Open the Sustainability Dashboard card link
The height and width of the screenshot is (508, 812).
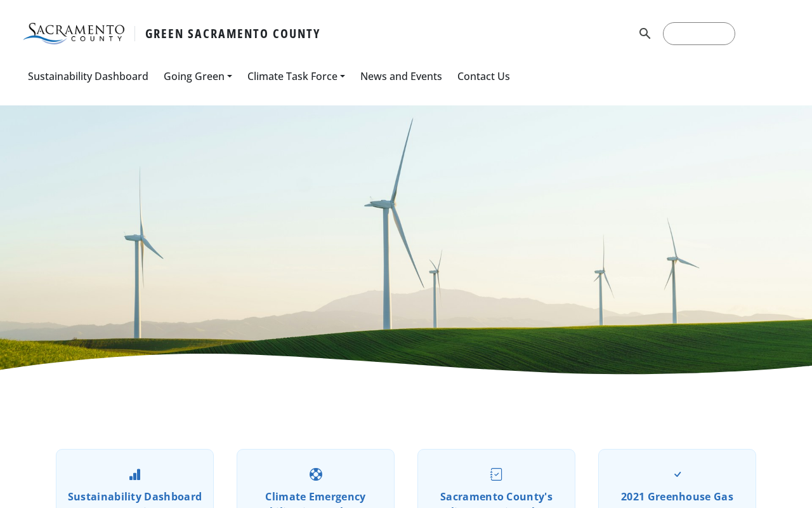134,497
